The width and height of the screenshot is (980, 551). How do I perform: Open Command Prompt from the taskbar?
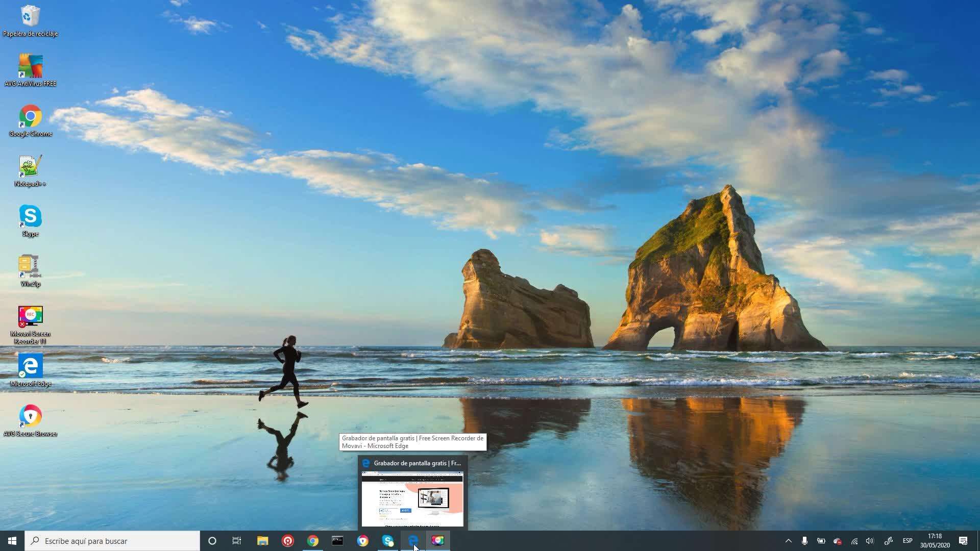[x=337, y=541]
